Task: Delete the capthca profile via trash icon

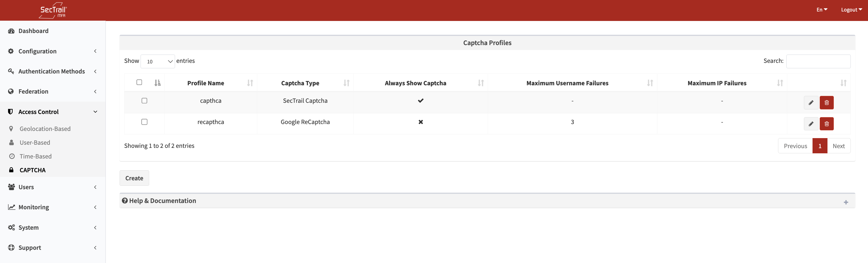Action: 826,103
